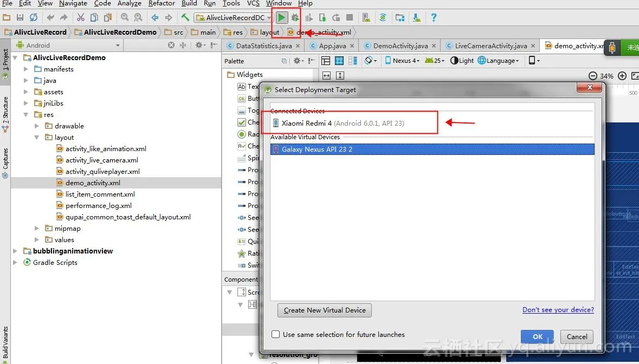
Task: Switch to the App.java tab
Action: pos(332,45)
